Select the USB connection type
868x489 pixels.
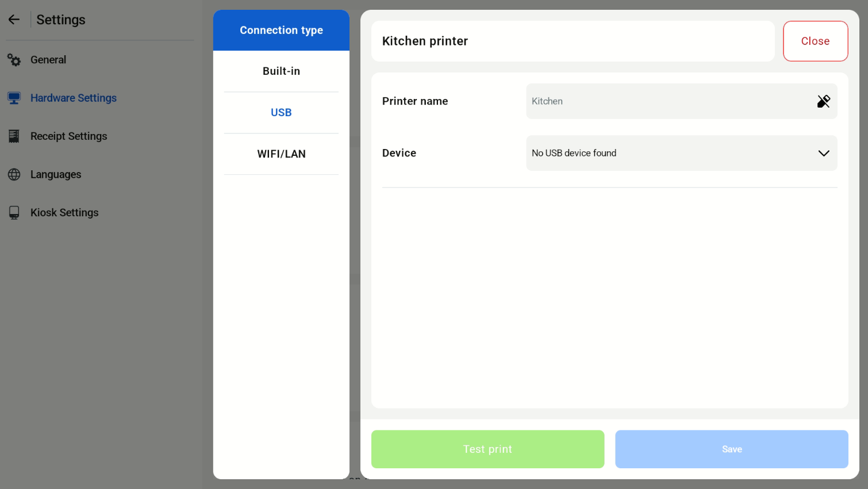coord(281,113)
